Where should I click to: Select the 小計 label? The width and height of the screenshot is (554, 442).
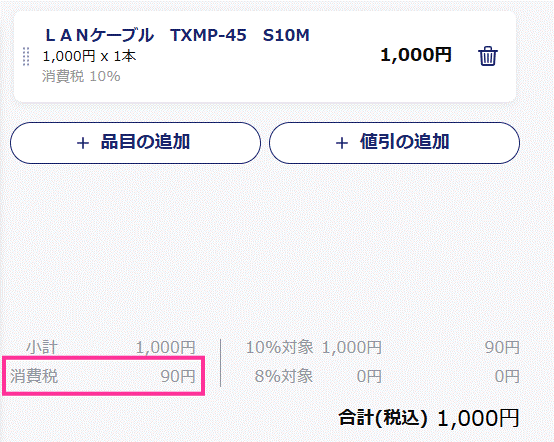coord(41,347)
